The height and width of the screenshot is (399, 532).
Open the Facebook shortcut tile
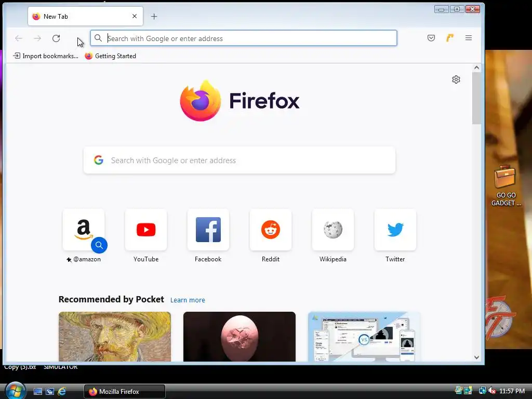tap(208, 230)
